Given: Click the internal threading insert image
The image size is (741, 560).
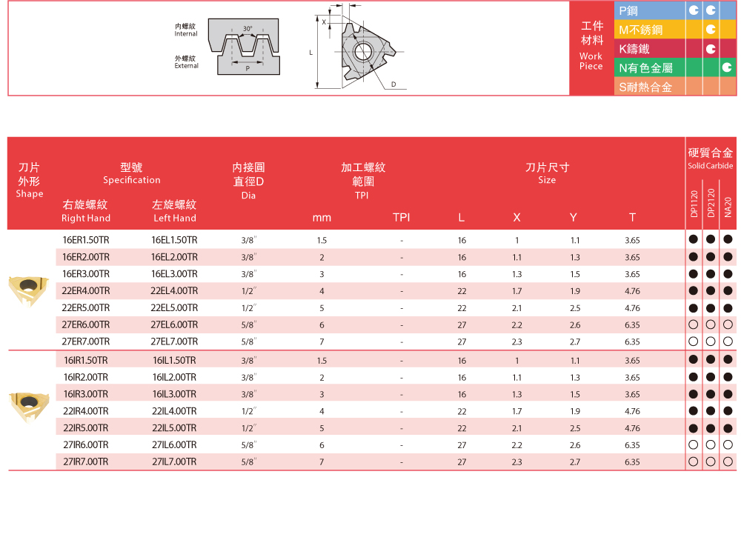Looking at the screenshot, I should click(x=28, y=404).
